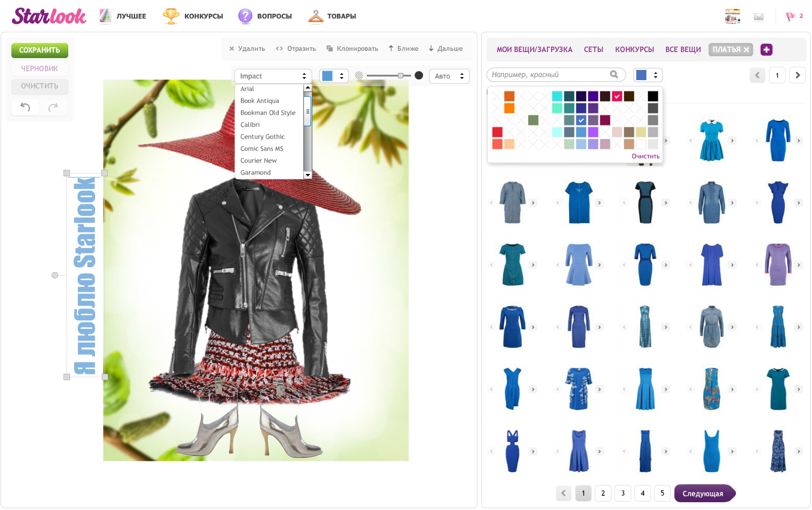Select the olive green color swatch
Image resolution: width=812 pixels, height=510 pixels.
tap(533, 120)
